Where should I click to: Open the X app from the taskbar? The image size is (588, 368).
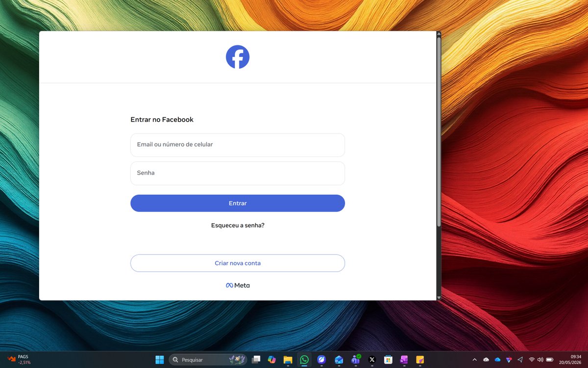[372, 360]
